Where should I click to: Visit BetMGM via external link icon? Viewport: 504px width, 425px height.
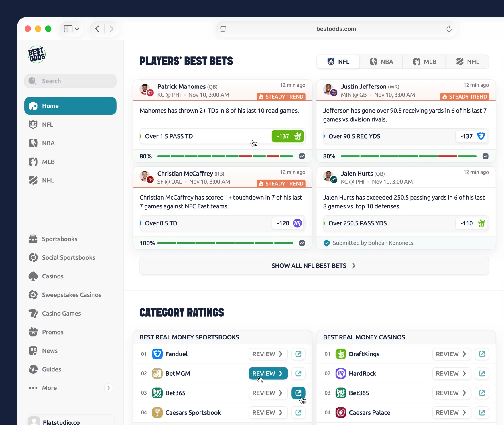[x=298, y=373]
